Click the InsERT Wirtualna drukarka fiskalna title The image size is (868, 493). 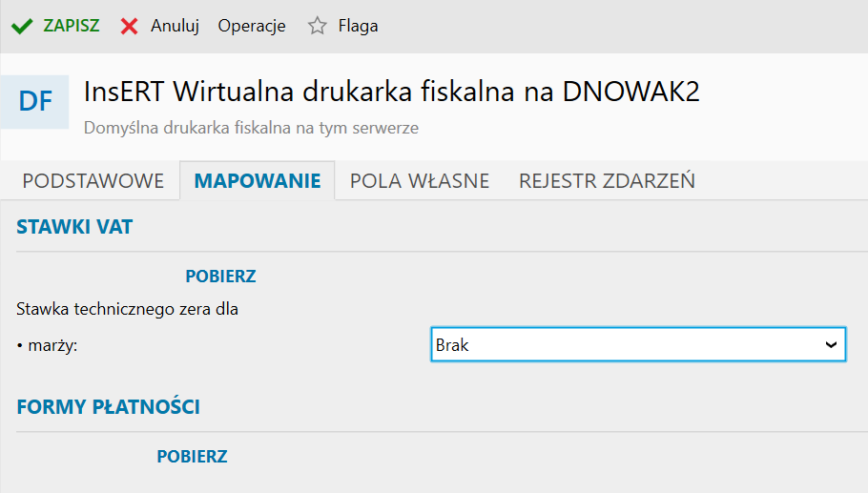392,92
